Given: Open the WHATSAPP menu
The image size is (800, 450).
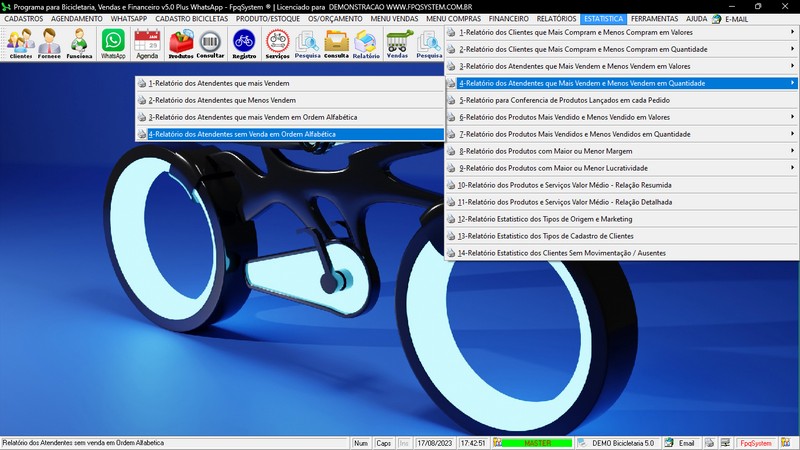Looking at the screenshot, I should [x=129, y=19].
